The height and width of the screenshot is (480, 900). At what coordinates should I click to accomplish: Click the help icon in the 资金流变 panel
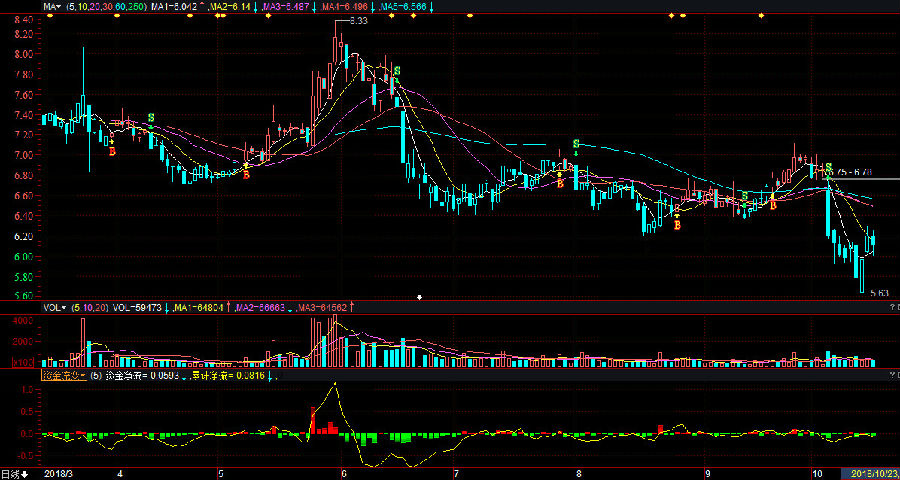893,376
